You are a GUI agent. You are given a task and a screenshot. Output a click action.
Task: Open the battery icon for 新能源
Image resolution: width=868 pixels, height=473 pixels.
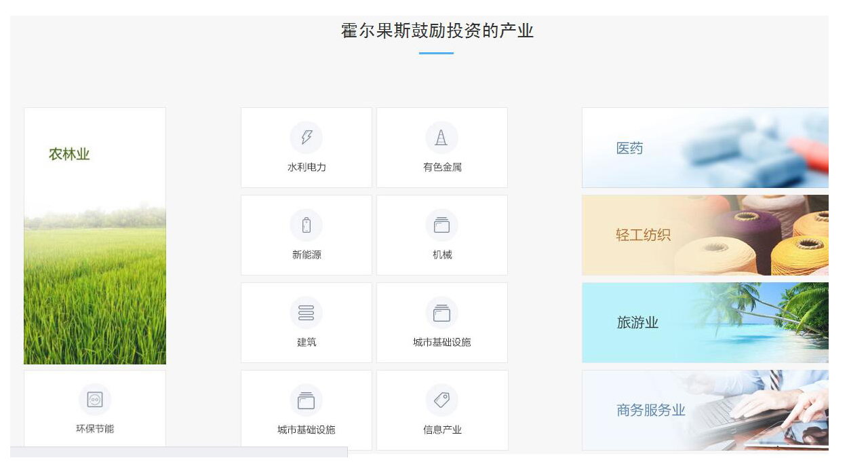[x=306, y=225]
